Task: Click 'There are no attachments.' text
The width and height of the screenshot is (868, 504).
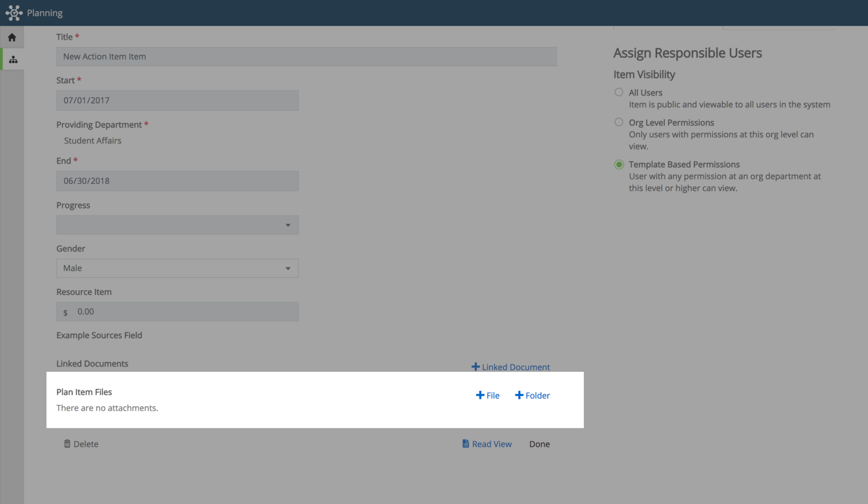Action: click(x=107, y=408)
